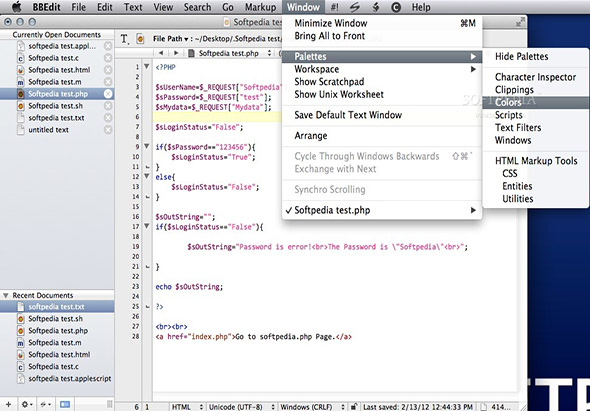This screenshot has height=411, width=590.
Task: Select Show Scratchpad
Action: (382, 82)
